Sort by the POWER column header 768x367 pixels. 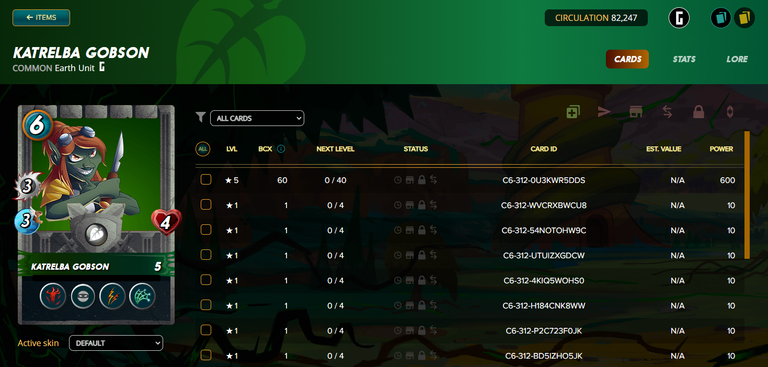[721, 149]
